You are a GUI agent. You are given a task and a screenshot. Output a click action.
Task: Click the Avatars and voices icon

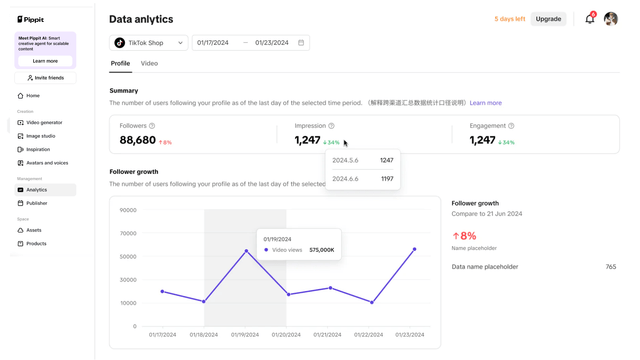tap(20, 163)
